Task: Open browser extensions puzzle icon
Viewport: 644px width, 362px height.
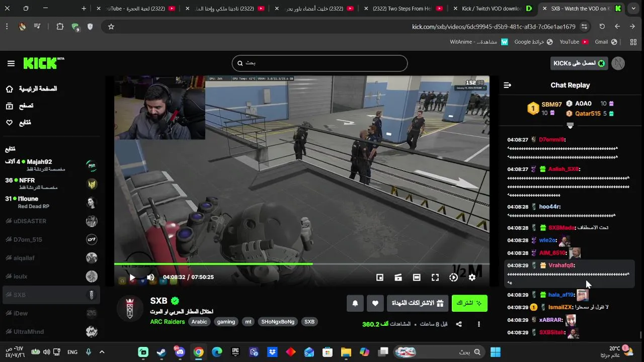Action: point(60,27)
